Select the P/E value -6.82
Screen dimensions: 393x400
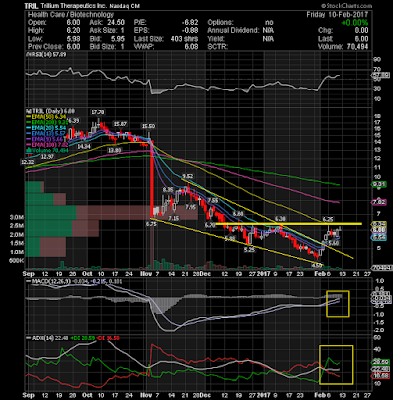[x=190, y=23]
